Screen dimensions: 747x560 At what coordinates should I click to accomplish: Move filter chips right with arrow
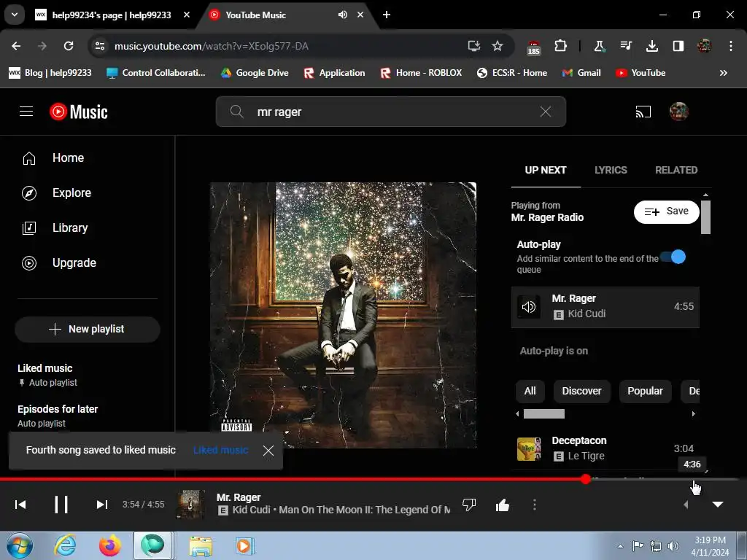pyautogui.click(x=693, y=414)
